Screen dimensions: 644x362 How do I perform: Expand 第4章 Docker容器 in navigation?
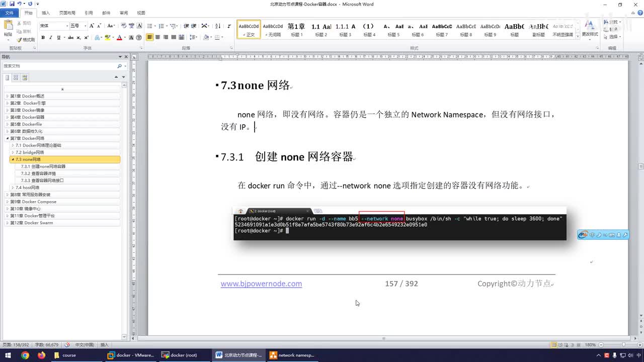tap(7, 117)
